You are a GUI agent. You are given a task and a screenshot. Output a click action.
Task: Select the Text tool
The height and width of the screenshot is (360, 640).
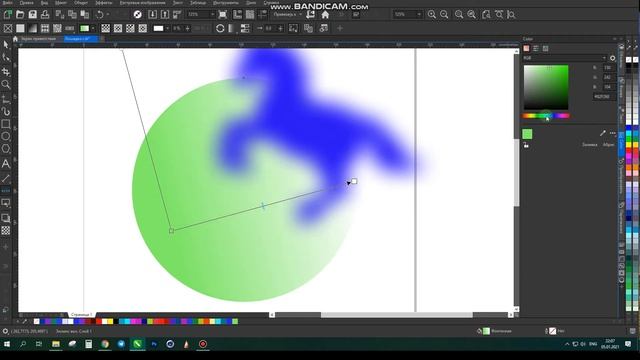[6, 164]
